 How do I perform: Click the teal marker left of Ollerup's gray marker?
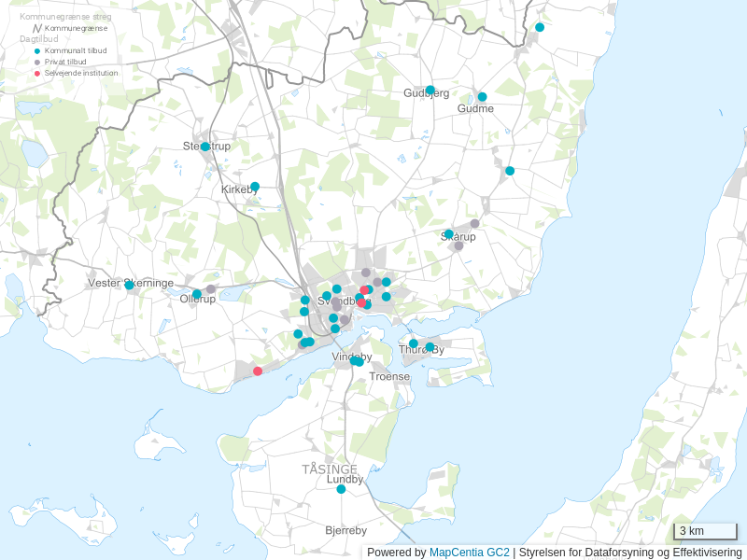pyautogui.click(x=197, y=294)
